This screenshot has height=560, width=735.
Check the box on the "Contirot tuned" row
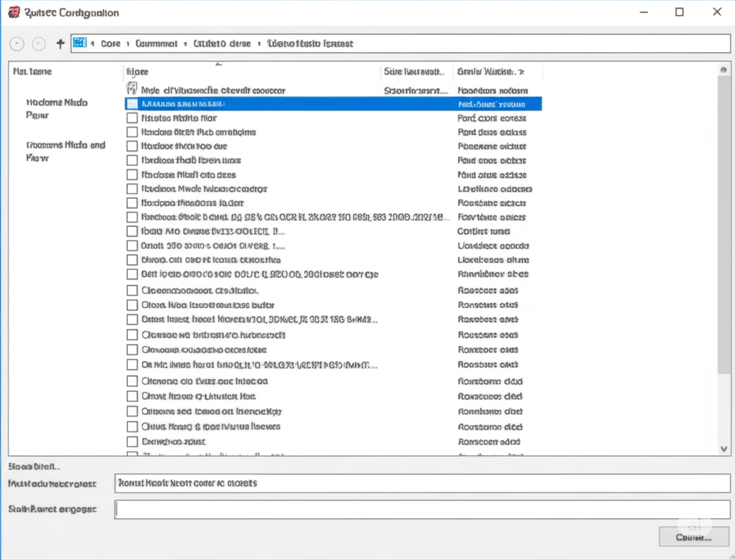132,231
